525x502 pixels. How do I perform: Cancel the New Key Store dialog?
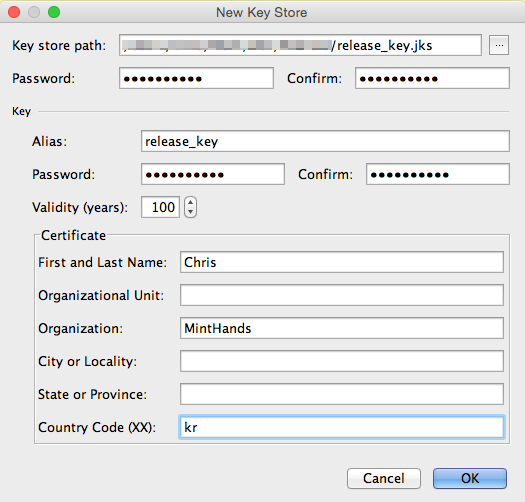point(384,478)
